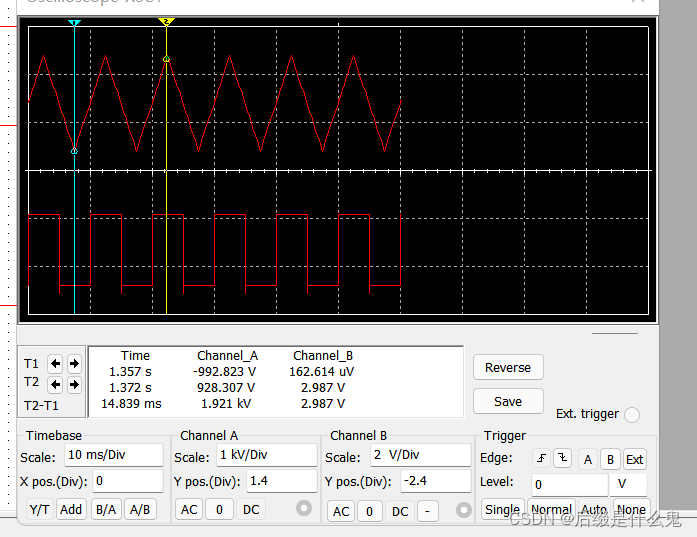
Task: Select Single trigger mode
Action: (502, 509)
